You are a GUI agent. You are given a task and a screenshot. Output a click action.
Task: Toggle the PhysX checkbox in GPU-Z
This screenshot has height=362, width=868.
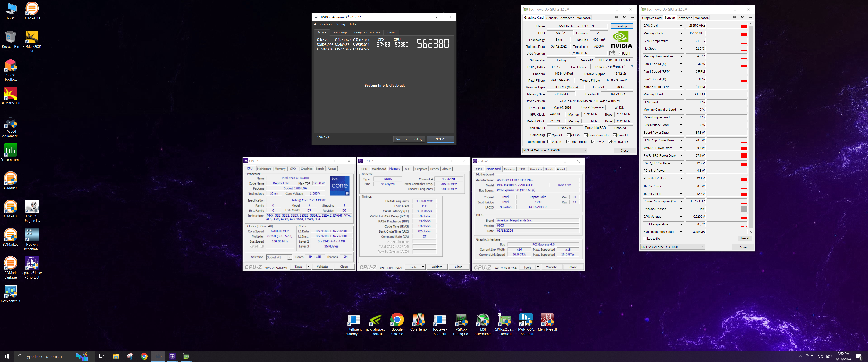point(593,142)
